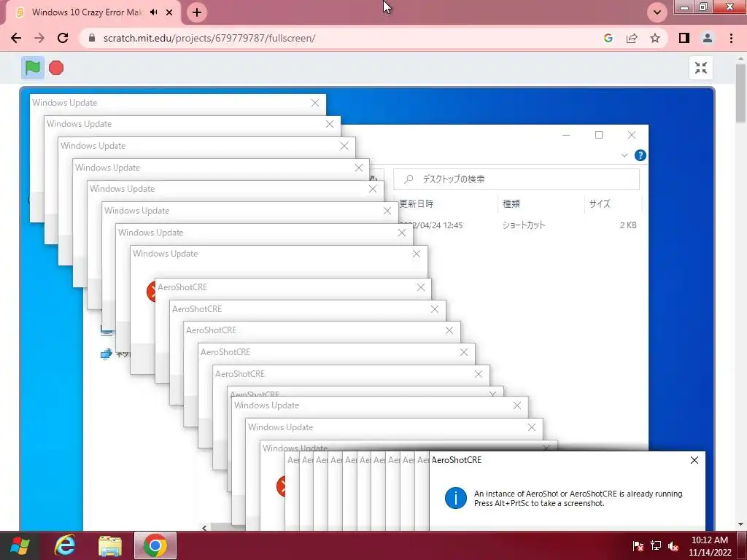Close the first AeroShotCRE dialog in stack
The height and width of the screenshot is (560, 747).
coord(421,287)
